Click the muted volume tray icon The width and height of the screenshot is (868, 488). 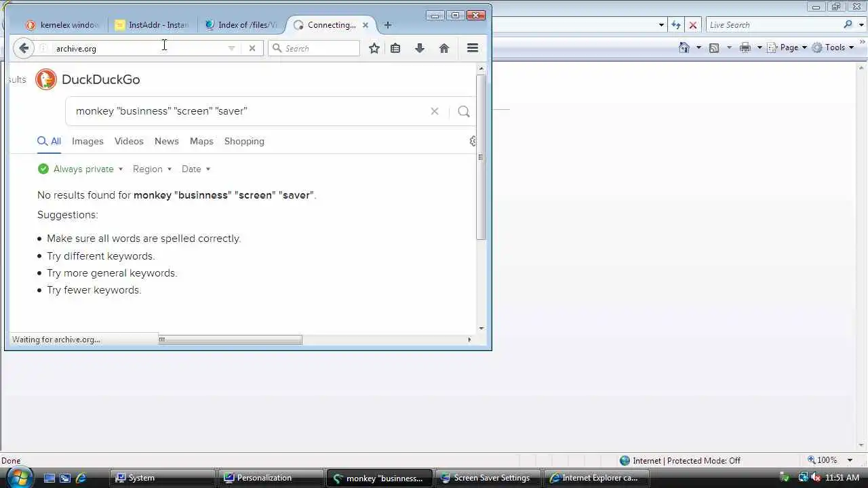[816, 478]
